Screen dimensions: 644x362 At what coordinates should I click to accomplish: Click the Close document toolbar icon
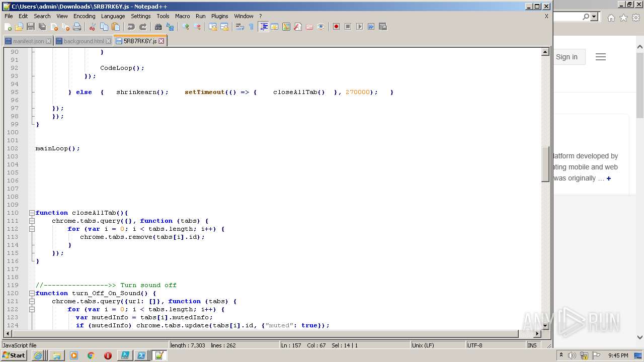(54, 27)
